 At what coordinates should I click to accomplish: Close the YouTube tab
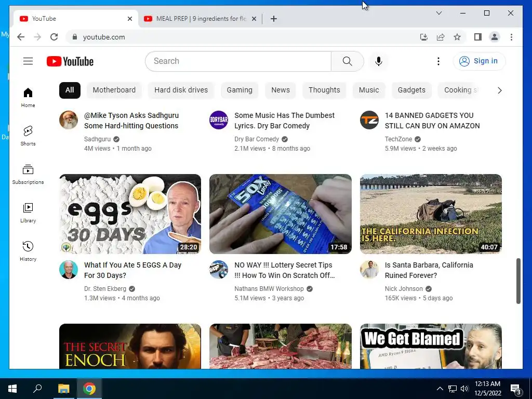129,19
